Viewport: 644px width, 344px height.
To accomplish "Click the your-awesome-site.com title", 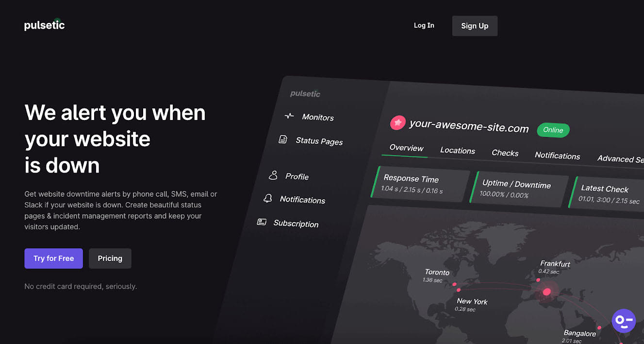I will tap(469, 126).
